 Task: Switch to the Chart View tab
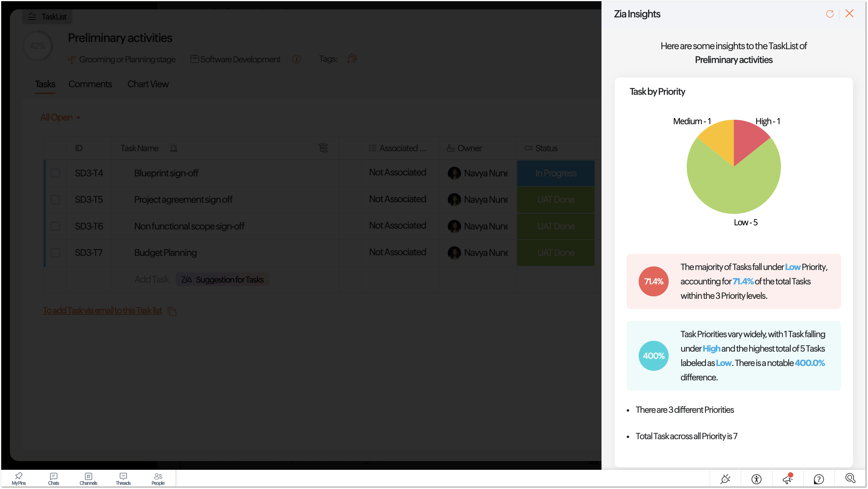pos(148,84)
